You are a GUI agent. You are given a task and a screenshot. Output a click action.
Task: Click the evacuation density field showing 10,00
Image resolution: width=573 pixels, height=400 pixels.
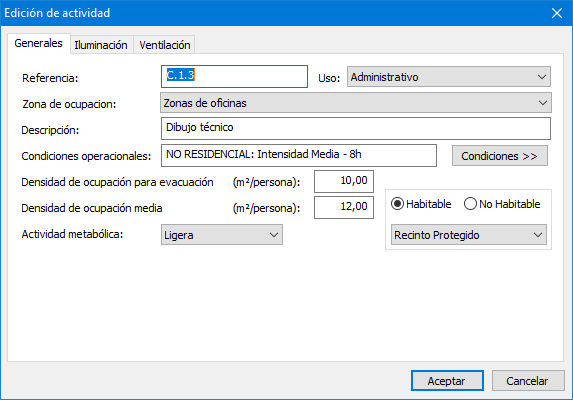pyautogui.click(x=344, y=181)
